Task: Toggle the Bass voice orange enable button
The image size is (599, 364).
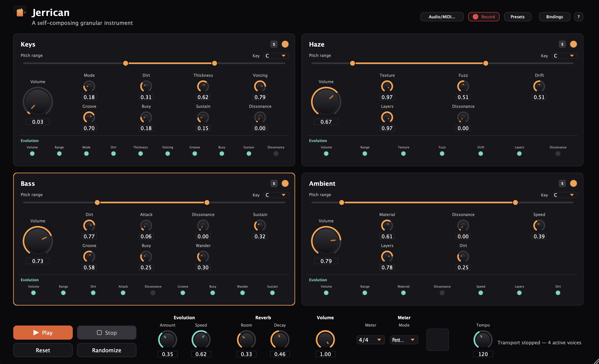Action: [x=285, y=183]
